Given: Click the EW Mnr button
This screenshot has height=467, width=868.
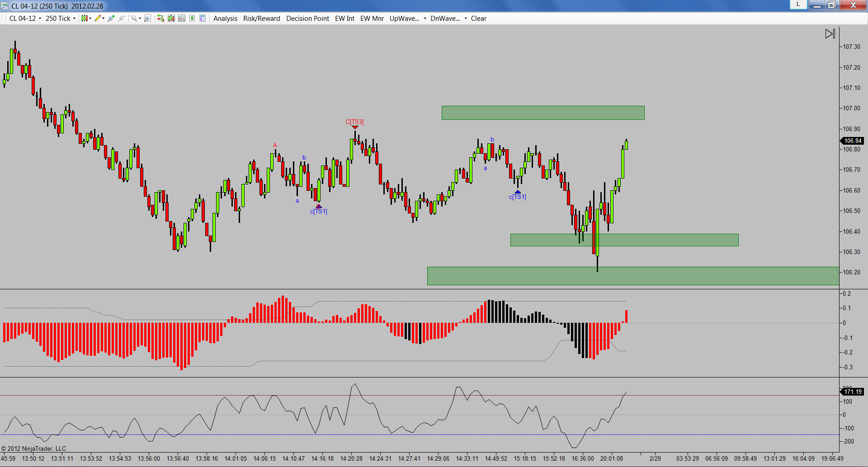Looking at the screenshot, I should (372, 19).
